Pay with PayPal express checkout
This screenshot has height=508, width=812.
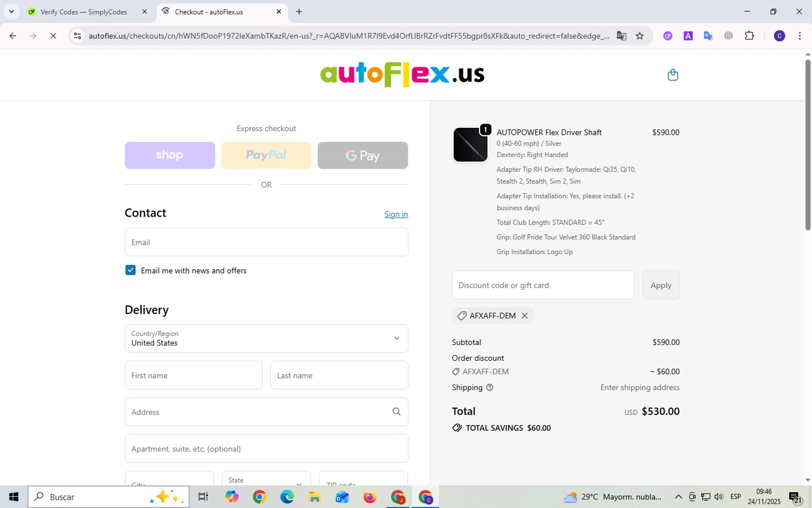coord(266,155)
